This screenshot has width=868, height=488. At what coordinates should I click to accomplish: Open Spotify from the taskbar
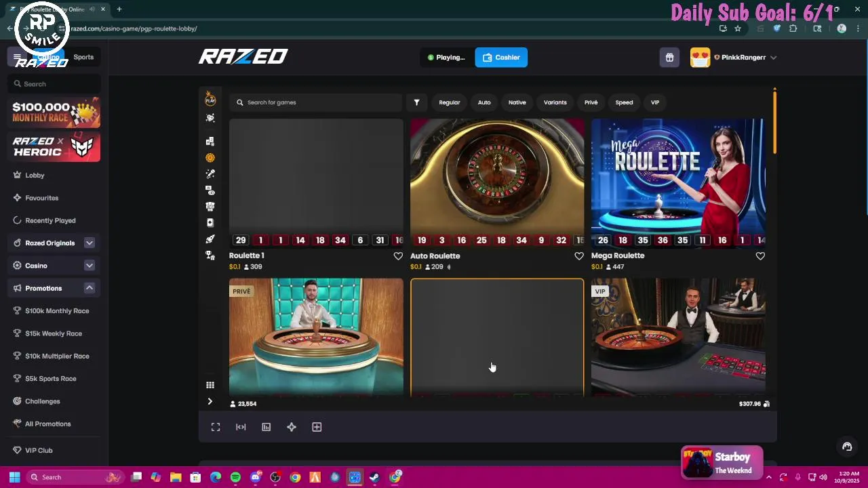[235, 477]
